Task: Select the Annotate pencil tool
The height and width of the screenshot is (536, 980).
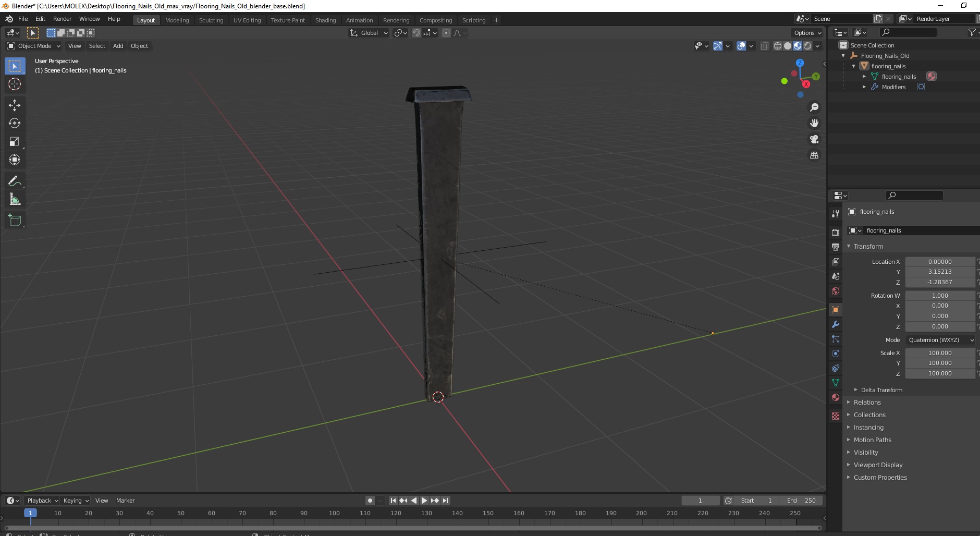Action: 15,181
